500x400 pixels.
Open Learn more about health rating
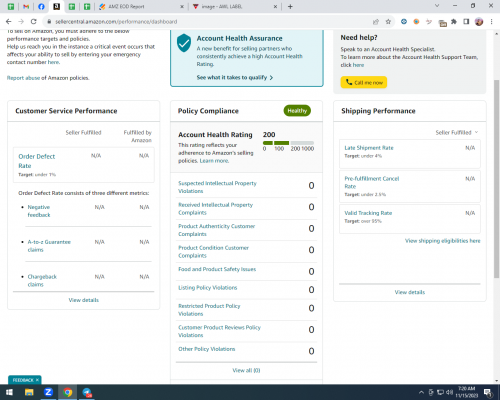tap(214, 161)
